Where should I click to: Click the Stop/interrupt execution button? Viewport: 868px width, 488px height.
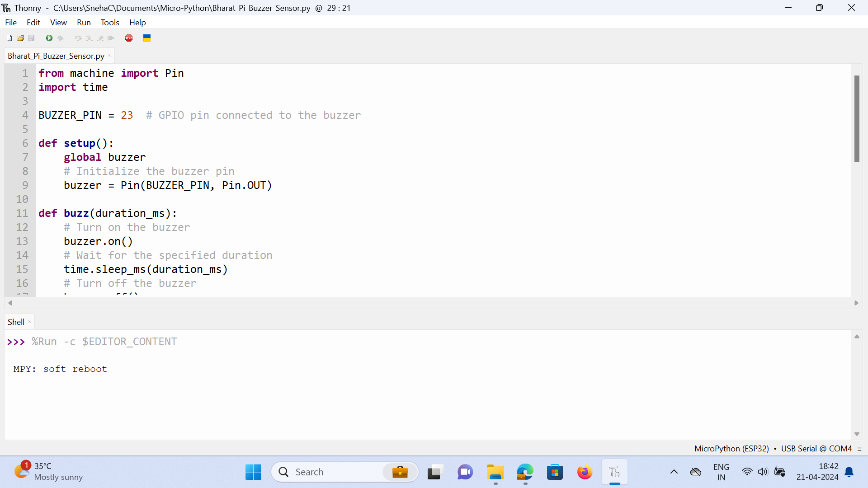coord(129,38)
